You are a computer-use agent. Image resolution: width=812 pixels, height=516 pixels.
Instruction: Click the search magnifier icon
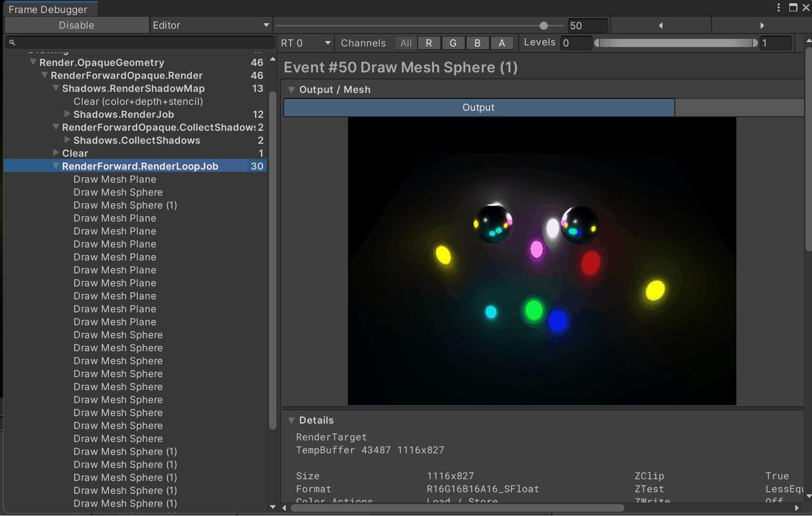[x=12, y=42]
